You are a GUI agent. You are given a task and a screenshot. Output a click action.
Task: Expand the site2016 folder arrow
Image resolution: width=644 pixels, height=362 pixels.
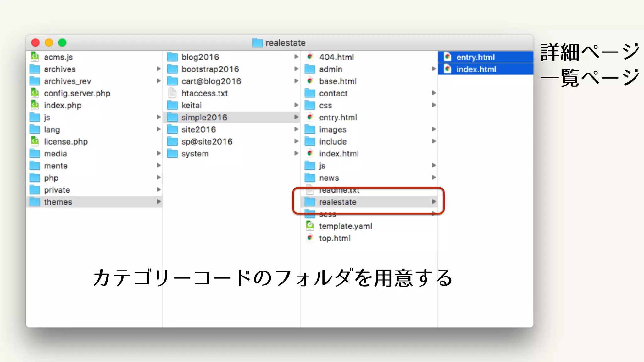click(296, 129)
